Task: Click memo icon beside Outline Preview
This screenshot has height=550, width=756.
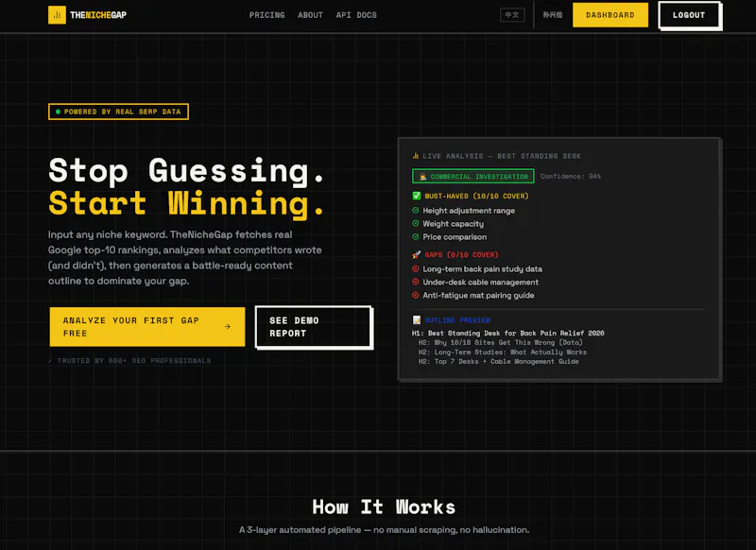Action: pos(417,320)
